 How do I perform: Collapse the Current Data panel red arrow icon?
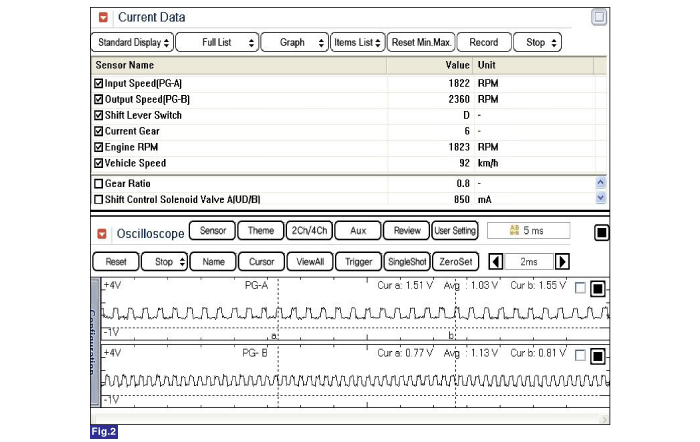tap(103, 17)
